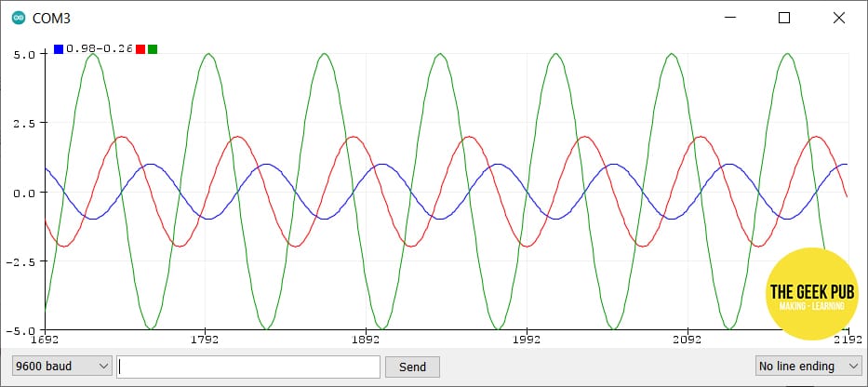Click the 1992 x-axis label
Image resolution: width=868 pixels, height=387 pixels.
click(x=526, y=339)
